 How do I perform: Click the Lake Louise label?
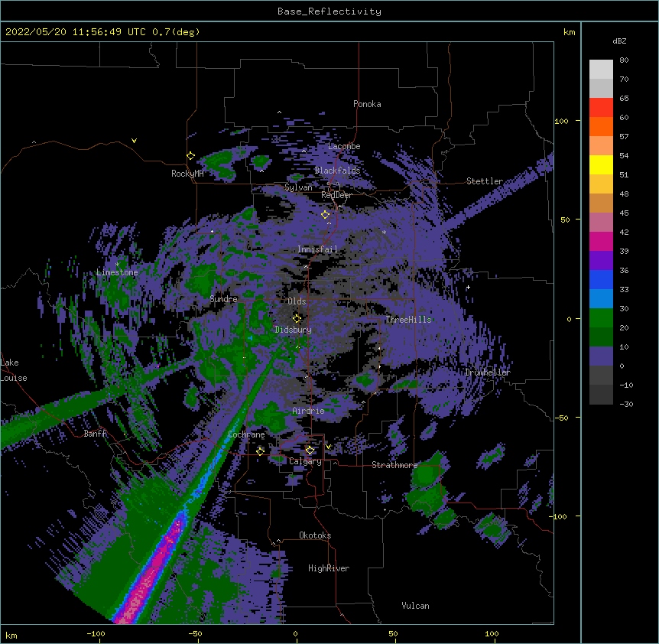pos(14,370)
